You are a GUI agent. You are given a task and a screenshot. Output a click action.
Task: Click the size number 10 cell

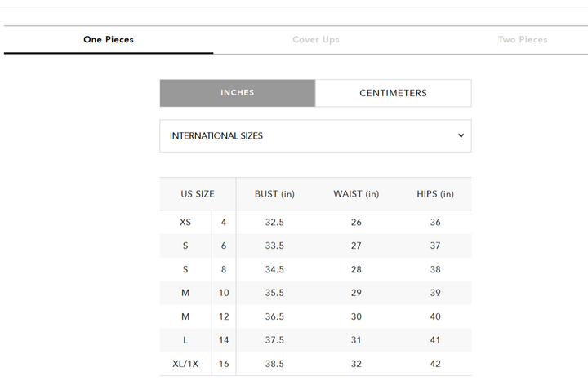click(x=224, y=293)
